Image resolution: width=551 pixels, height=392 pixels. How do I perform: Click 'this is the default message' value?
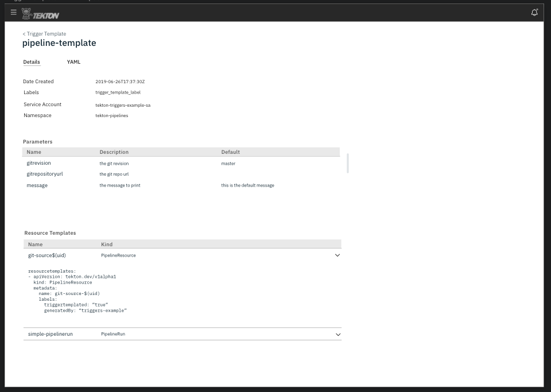(248, 185)
